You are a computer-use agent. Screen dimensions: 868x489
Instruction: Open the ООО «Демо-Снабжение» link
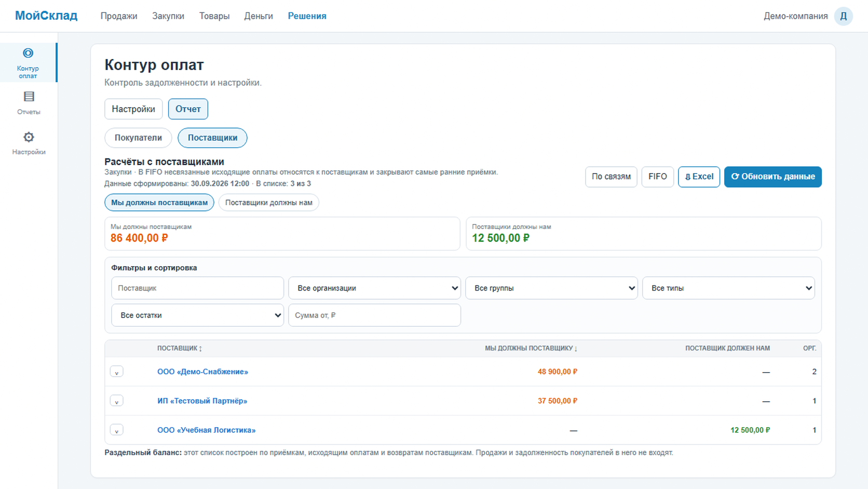coord(202,372)
